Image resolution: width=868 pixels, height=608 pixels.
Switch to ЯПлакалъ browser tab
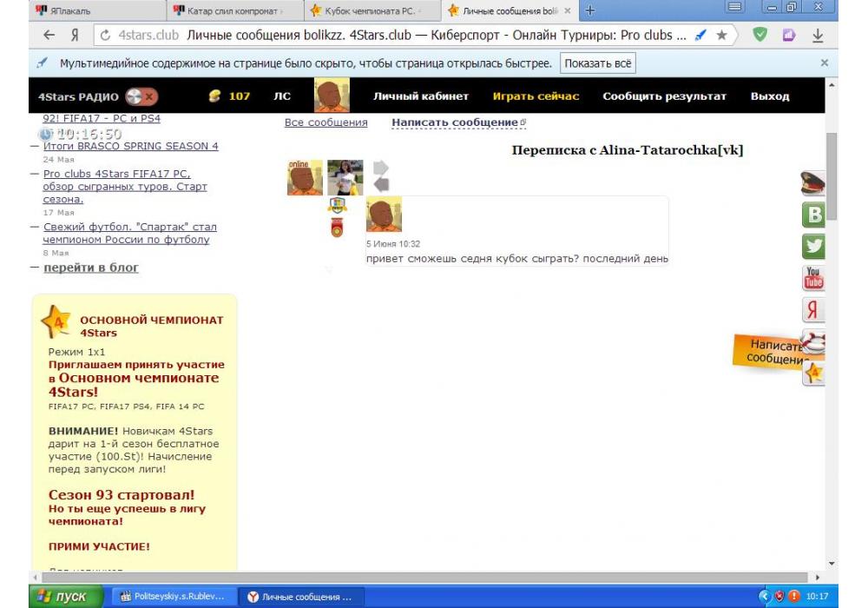pyautogui.click(x=97, y=10)
